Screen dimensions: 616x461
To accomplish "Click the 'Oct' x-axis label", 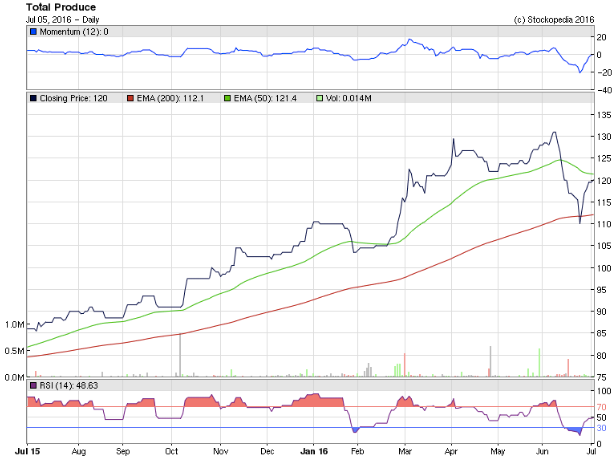I will pyautogui.click(x=171, y=451).
